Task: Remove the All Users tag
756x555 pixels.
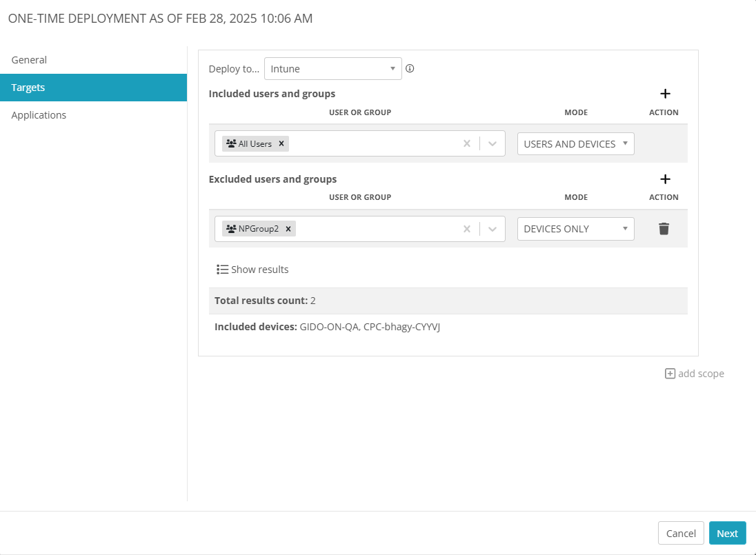Action: 281,144
